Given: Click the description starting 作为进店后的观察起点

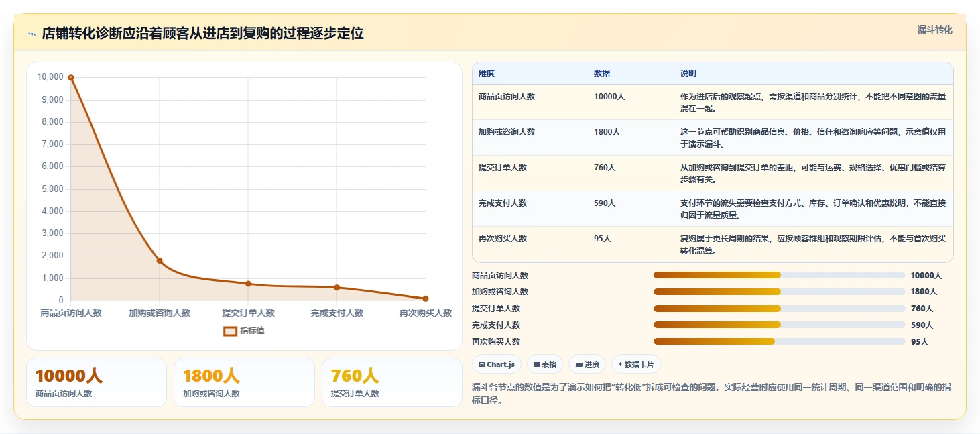Looking at the screenshot, I should click(813, 102).
